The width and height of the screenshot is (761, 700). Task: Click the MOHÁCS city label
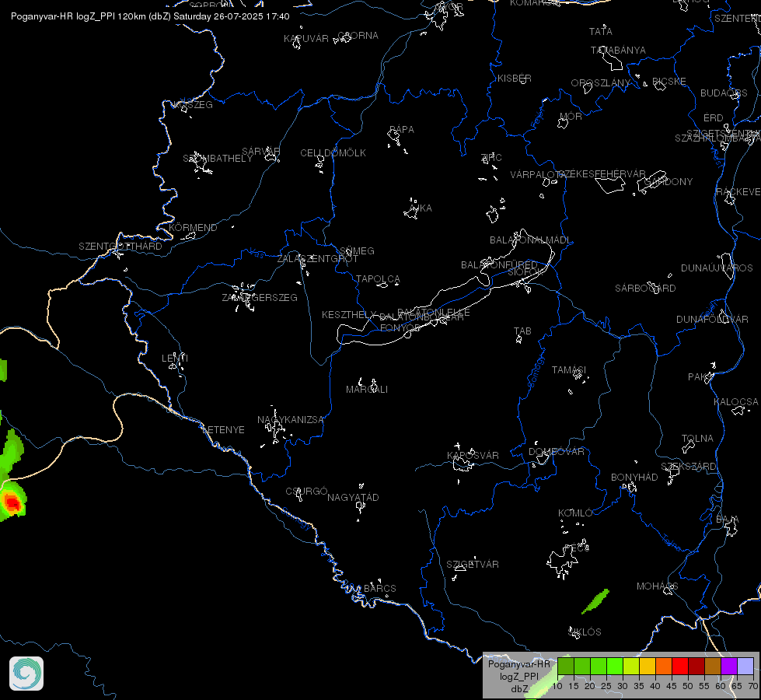(x=657, y=586)
